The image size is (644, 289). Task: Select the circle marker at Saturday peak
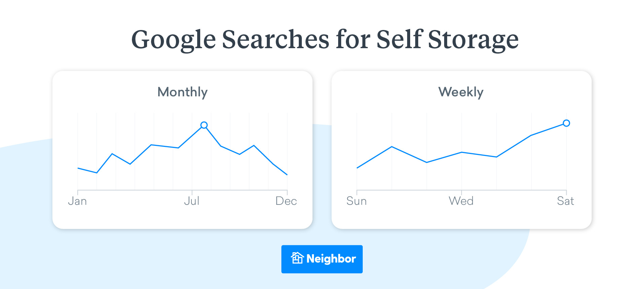566,123
